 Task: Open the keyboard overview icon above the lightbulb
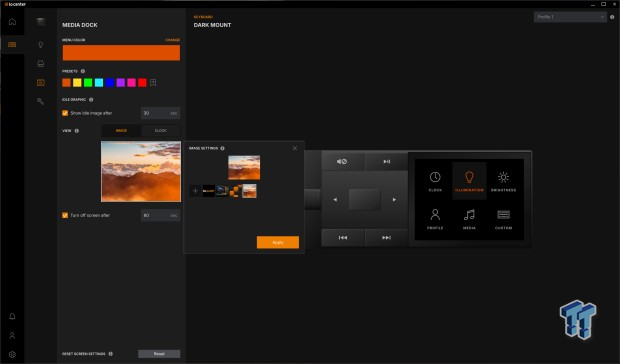point(40,21)
